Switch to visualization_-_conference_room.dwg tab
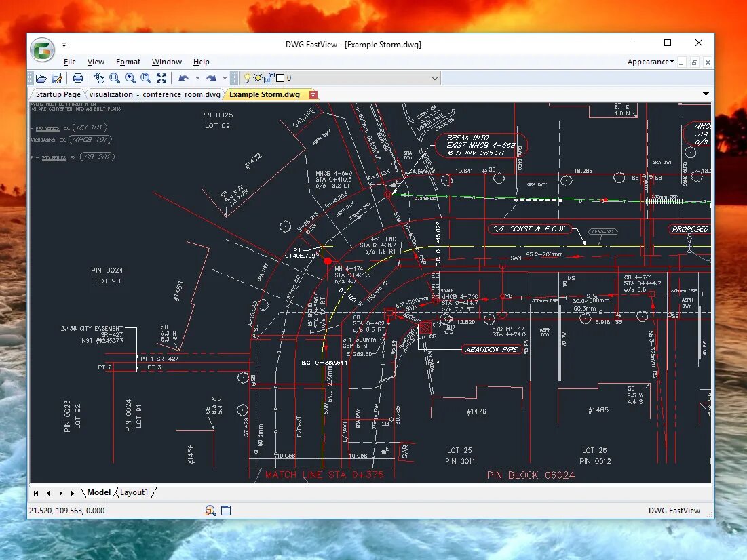 155,94
